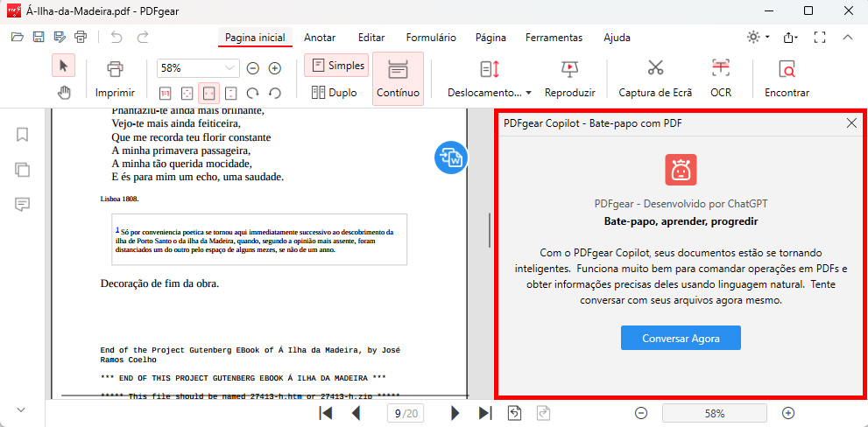Rotate the page clockwise
The image size is (868, 427).
[x=253, y=93]
